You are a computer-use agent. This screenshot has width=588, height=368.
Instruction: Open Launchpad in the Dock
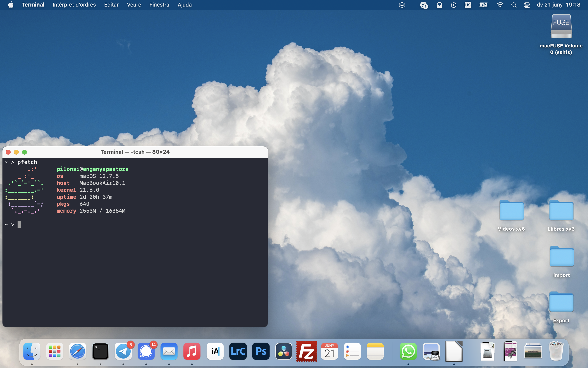[x=55, y=351]
